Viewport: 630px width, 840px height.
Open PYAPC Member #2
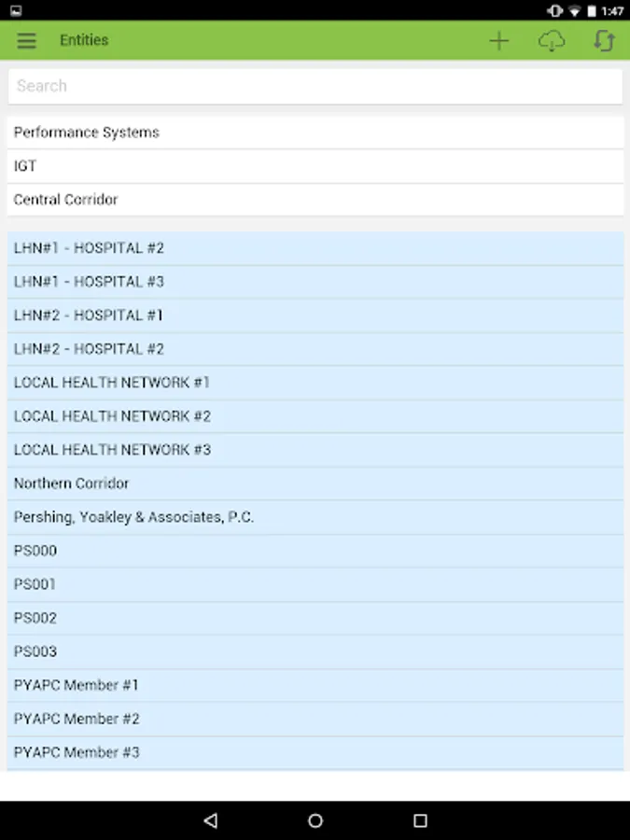[315, 719]
